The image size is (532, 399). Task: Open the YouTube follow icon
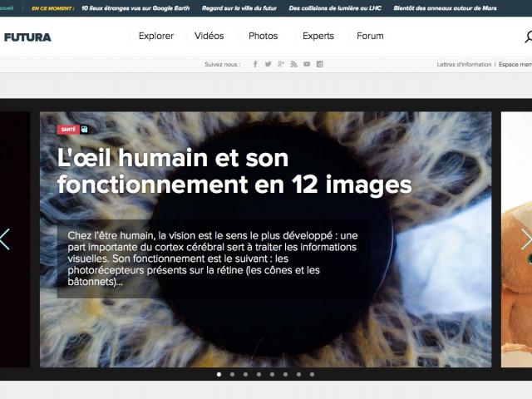307,64
